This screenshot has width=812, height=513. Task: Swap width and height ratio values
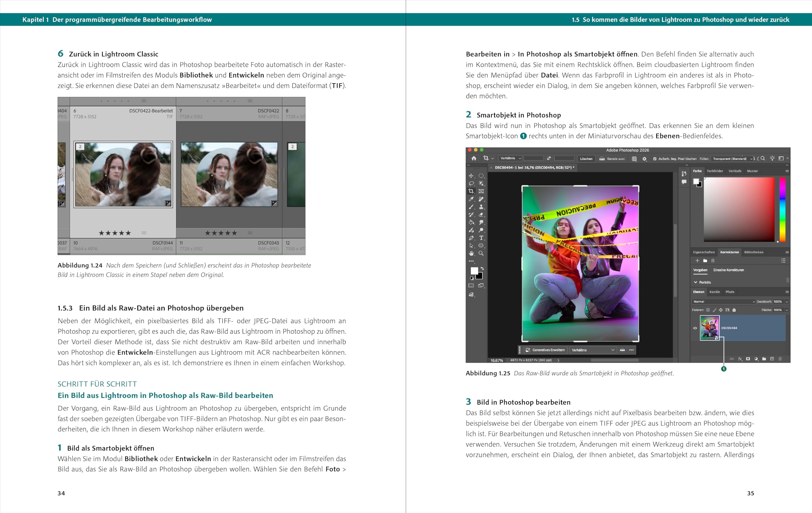click(549, 159)
